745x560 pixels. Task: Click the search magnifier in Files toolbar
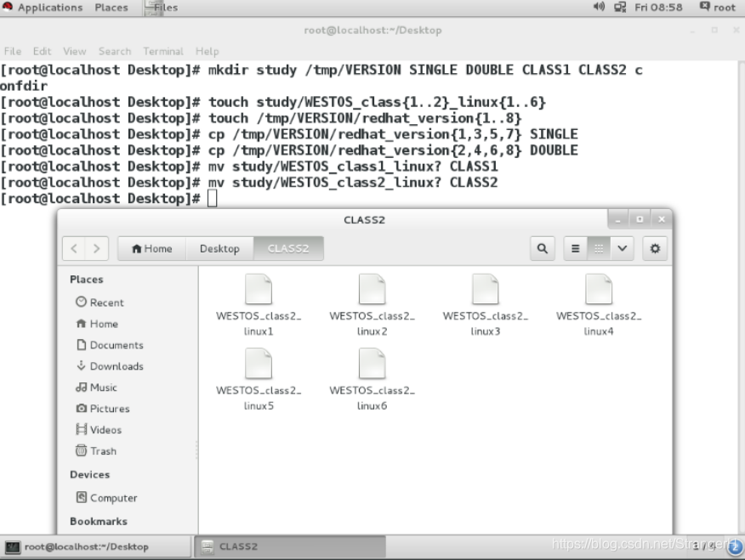pos(542,249)
